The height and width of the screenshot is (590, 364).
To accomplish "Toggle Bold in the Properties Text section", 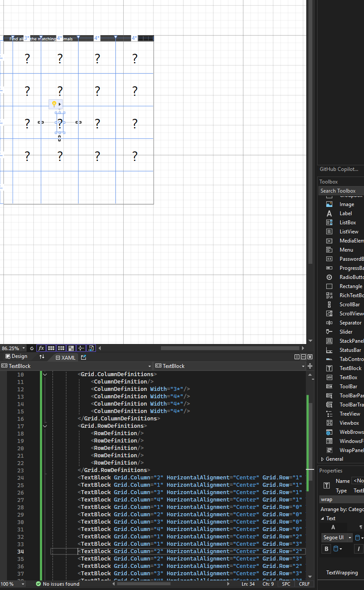I will coord(326,549).
